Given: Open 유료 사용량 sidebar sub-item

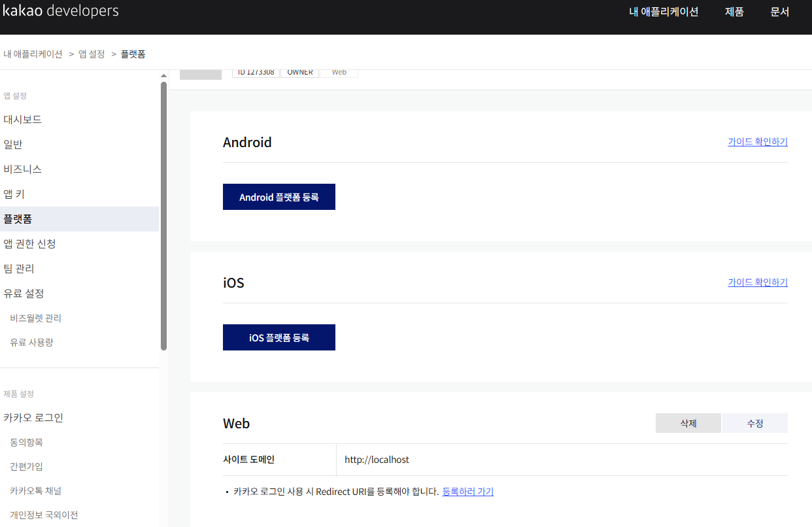Looking at the screenshot, I should point(31,342).
